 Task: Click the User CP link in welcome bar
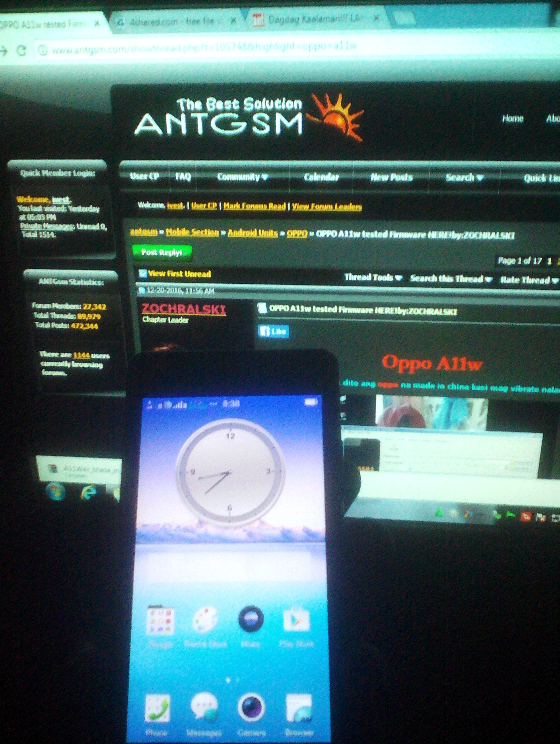point(204,206)
